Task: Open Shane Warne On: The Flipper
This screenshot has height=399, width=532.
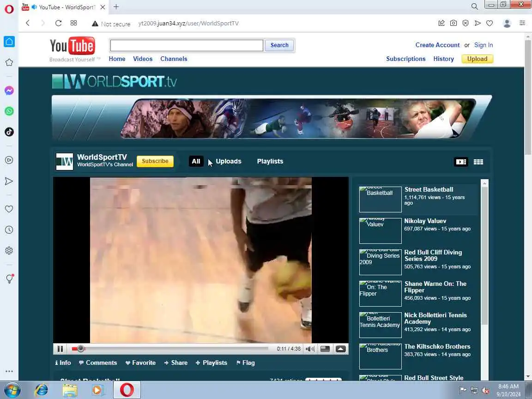Action: (435, 287)
